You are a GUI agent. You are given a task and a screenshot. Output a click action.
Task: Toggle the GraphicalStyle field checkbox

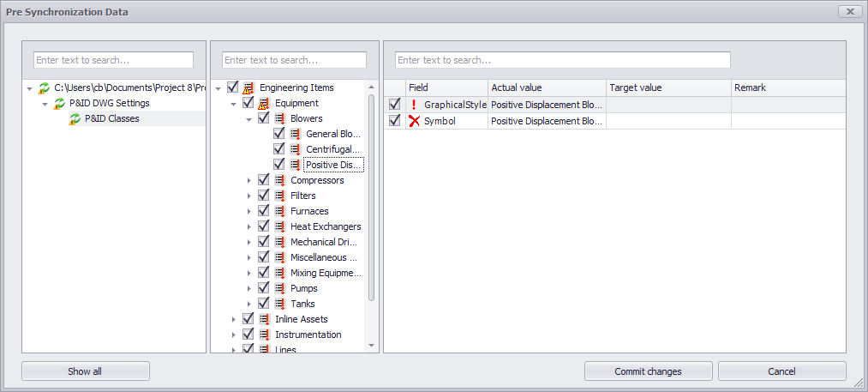(394, 104)
